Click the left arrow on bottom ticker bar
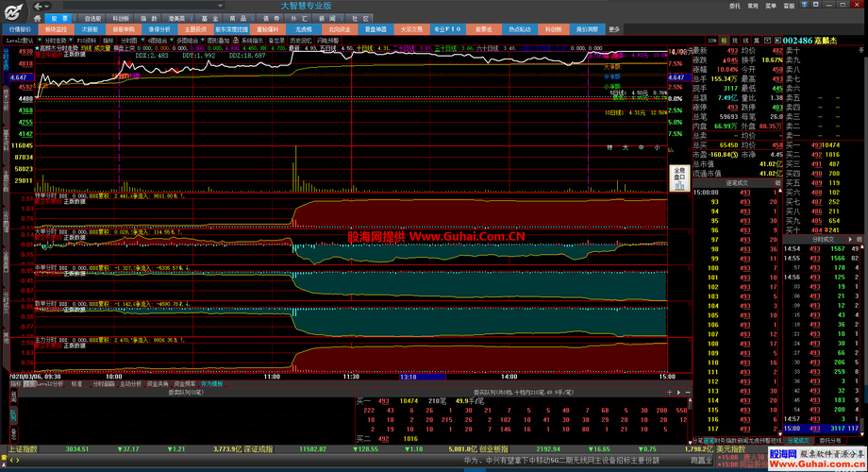Viewport: 868px width, 472px height. 11,460
